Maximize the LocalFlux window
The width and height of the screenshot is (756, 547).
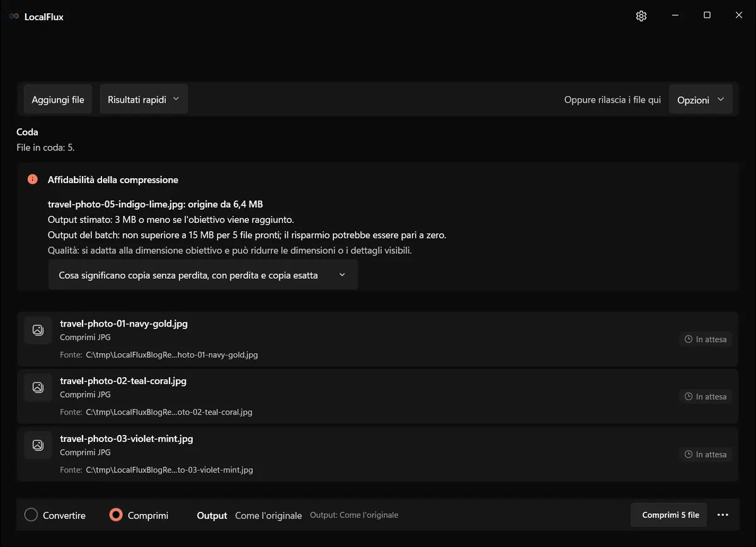[x=707, y=16]
